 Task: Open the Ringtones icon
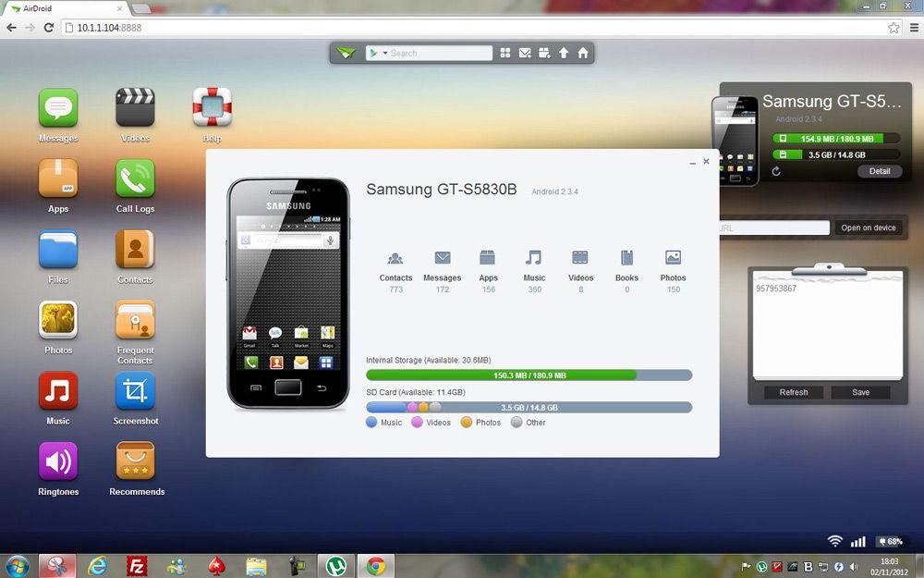click(x=58, y=461)
